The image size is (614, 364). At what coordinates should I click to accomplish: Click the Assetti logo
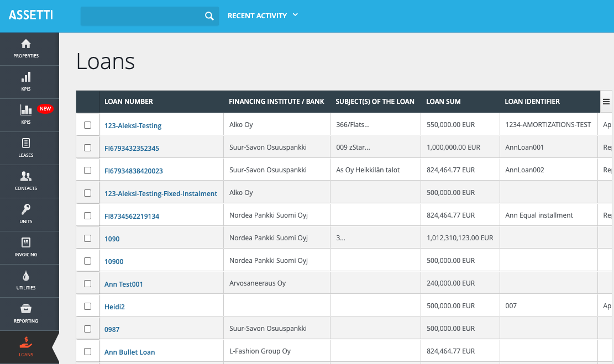[30, 15]
